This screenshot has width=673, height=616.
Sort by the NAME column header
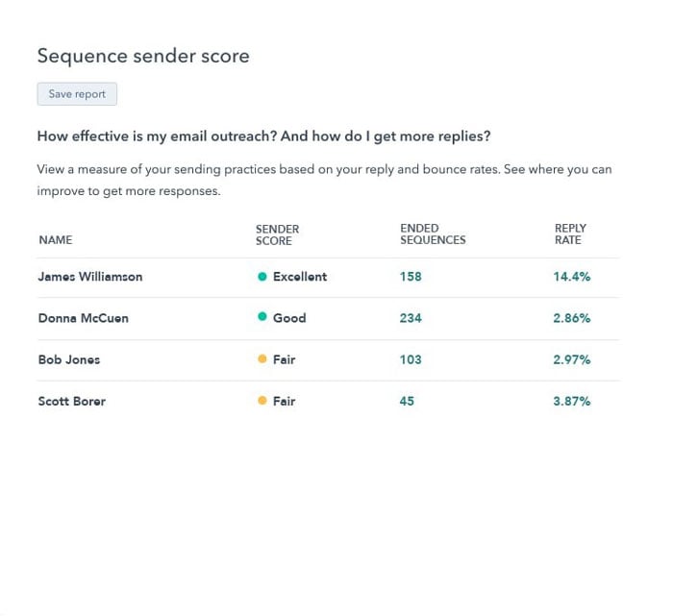(56, 240)
